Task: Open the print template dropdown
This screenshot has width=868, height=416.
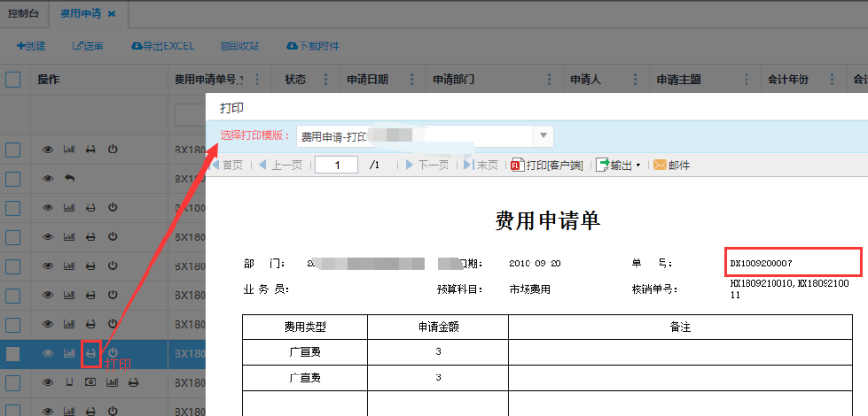Action: pyautogui.click(x=544, y=136)
